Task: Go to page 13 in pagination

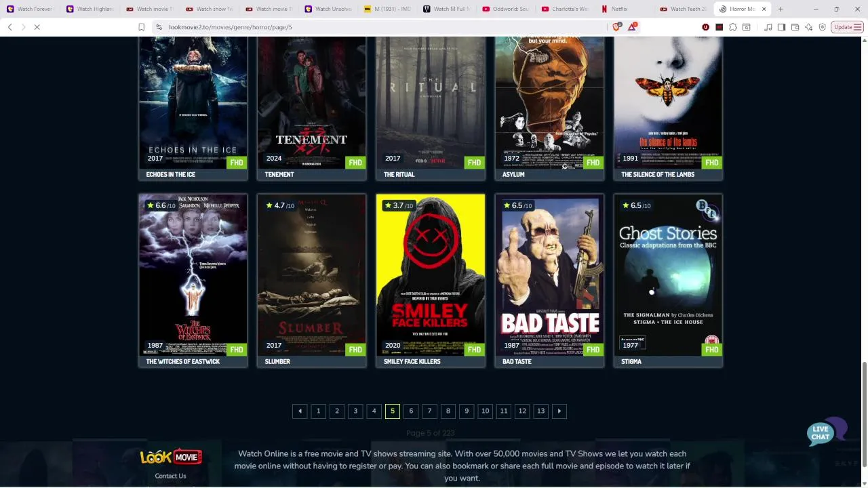Action: click(x=540, y=411)
